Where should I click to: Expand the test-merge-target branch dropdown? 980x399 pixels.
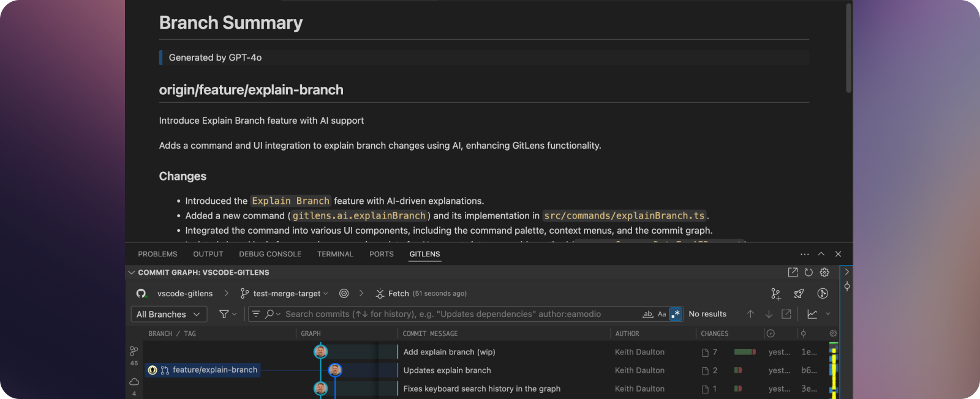pos(287,294)
